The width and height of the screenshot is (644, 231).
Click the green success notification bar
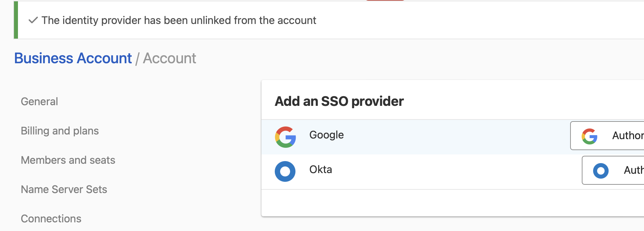(x=200, y=20)
